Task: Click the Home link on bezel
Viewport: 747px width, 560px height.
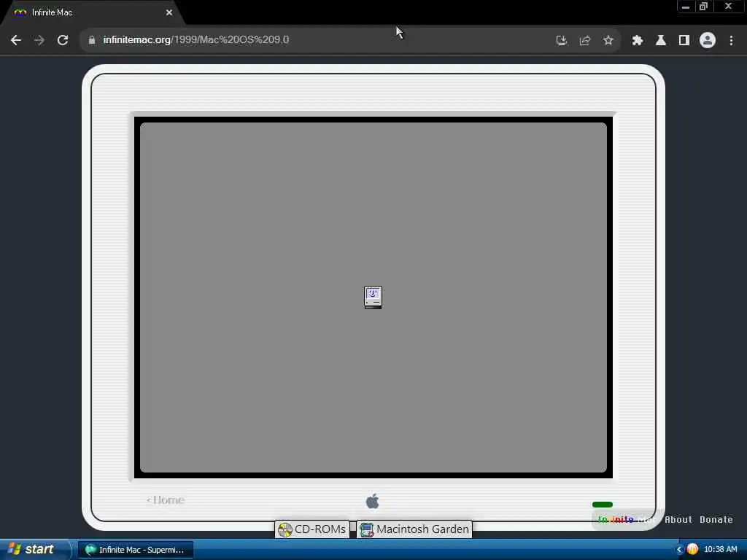Action: click(x=166, y=500)
